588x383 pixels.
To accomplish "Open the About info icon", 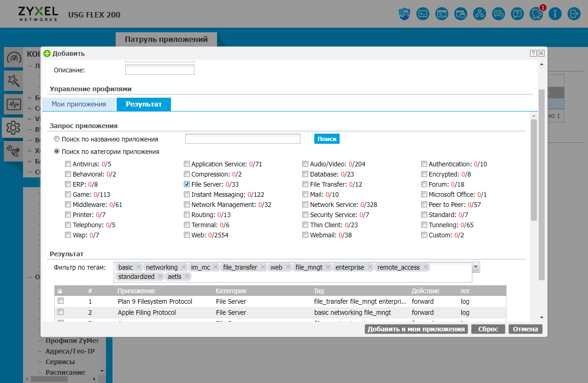I will pos(555,14).
